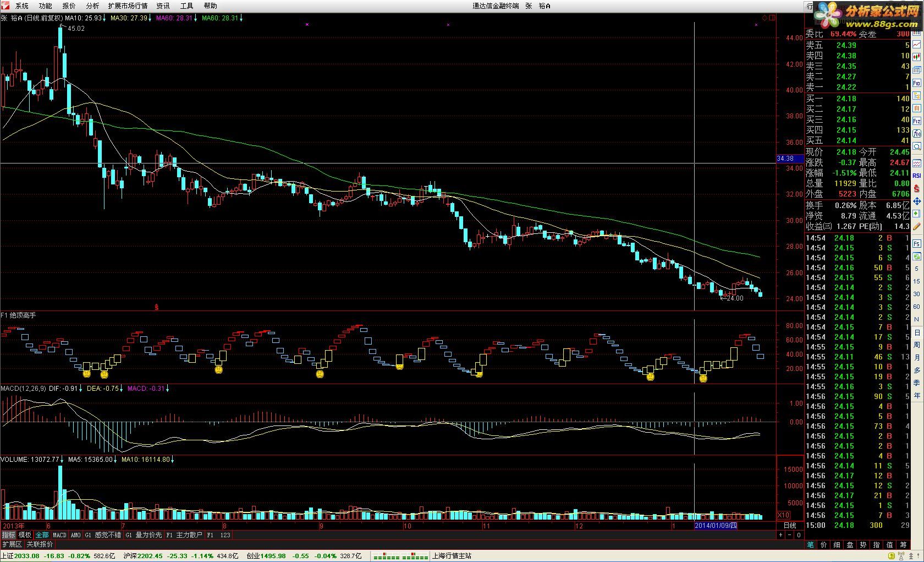Select the 周 weekly period button
The height and width of the screenshot is (562, 924).
(917, 345)
